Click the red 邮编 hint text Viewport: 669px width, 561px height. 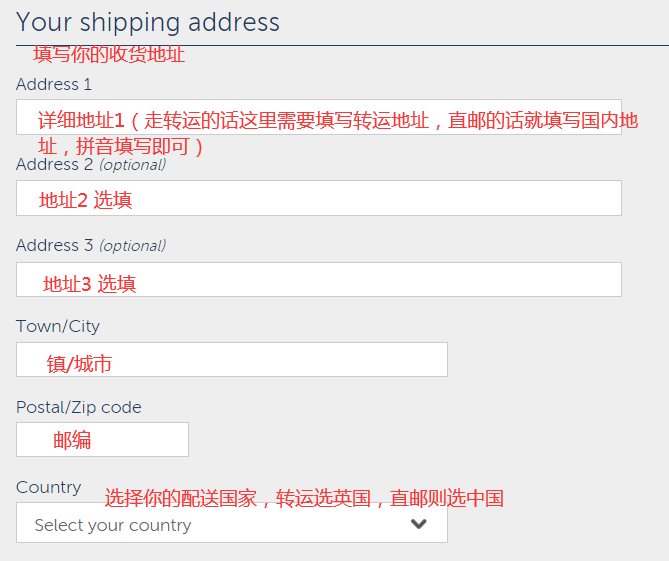72,440
